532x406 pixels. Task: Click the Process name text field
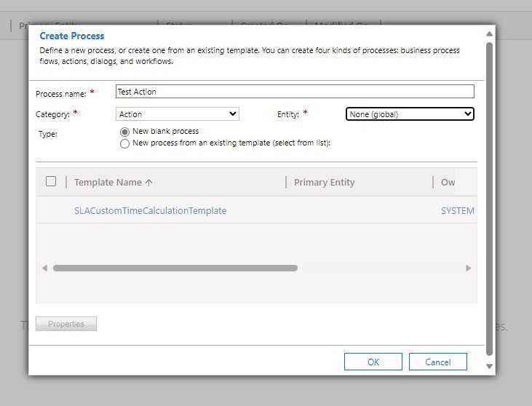295,92
